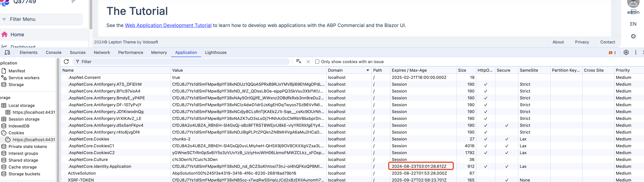
Task: Click the issues counter badge icon
Action: click(x=612, y=53)
